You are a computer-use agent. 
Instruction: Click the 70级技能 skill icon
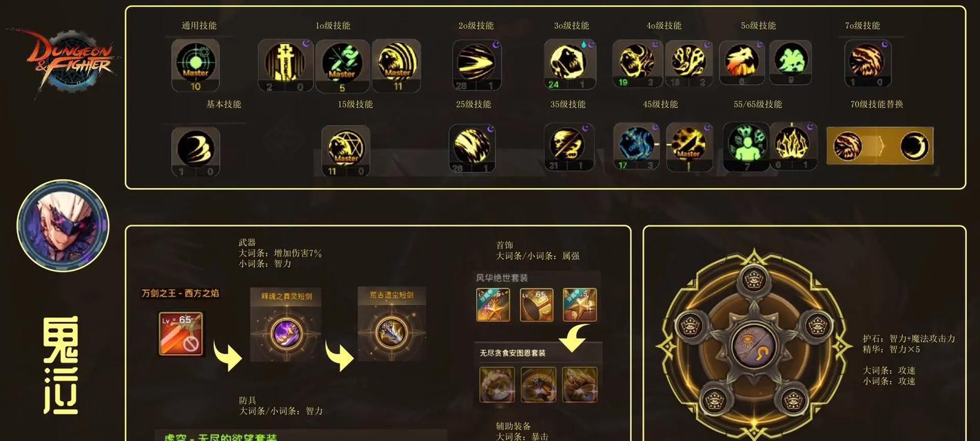868,63
